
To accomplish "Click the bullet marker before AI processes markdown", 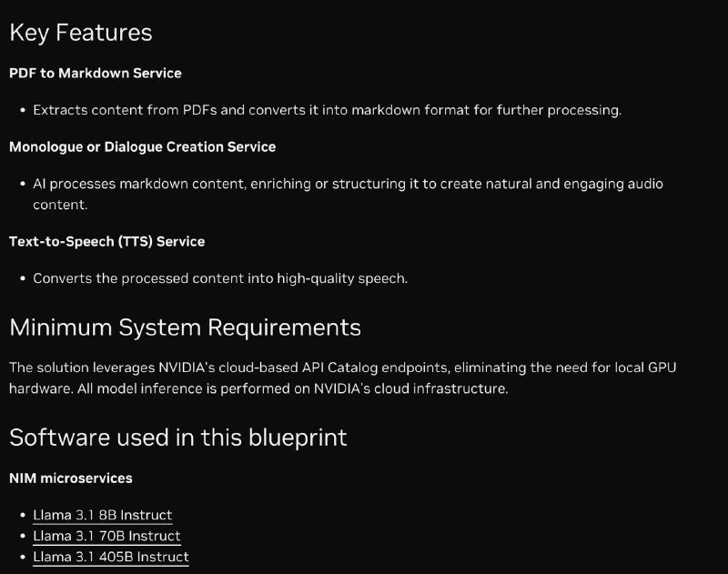I will (23, 185).
